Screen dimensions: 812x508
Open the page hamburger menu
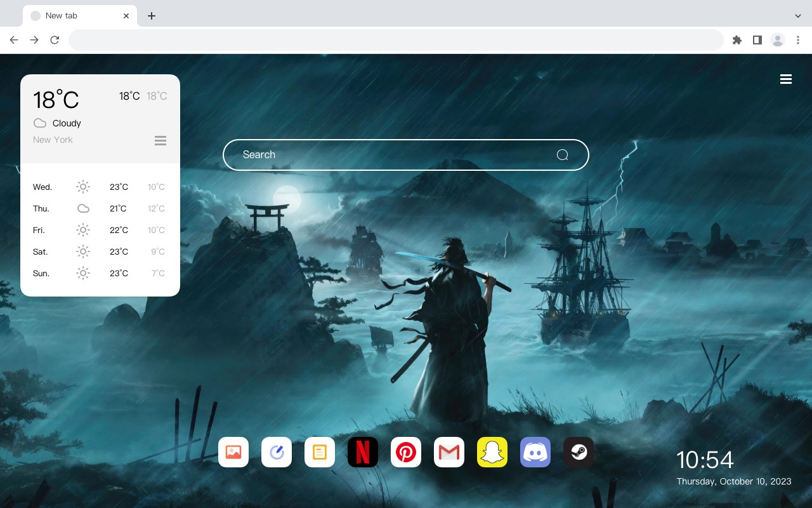pos(786,79)
